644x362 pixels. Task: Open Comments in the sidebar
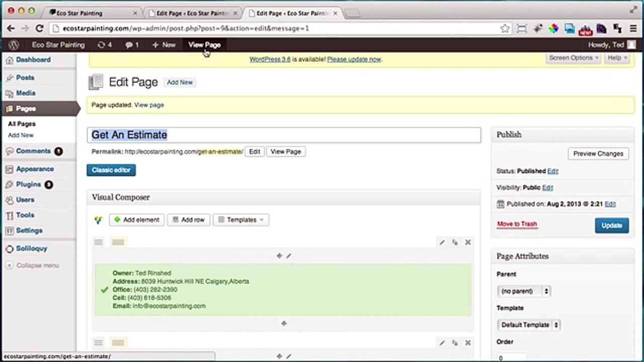tap(33, 151)
